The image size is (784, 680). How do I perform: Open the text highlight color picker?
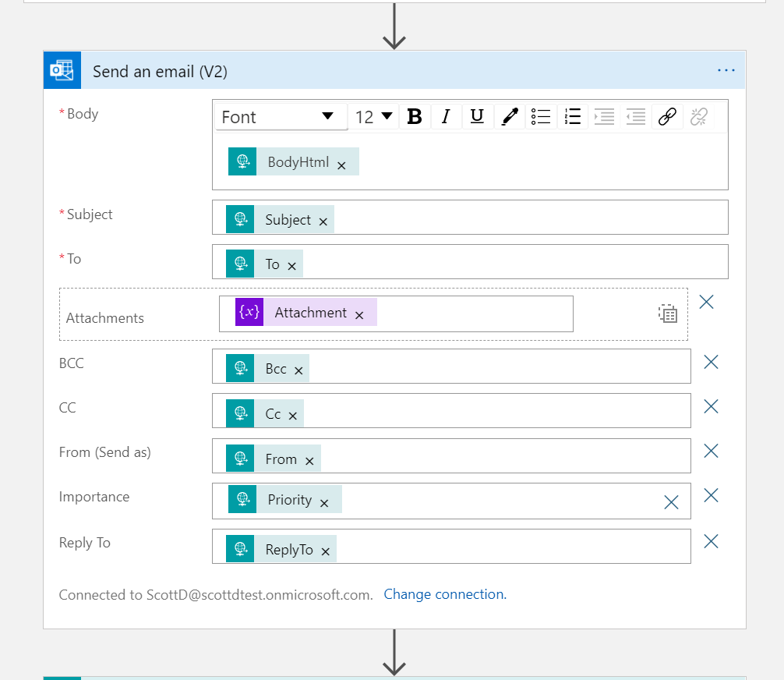click(510, 117)
